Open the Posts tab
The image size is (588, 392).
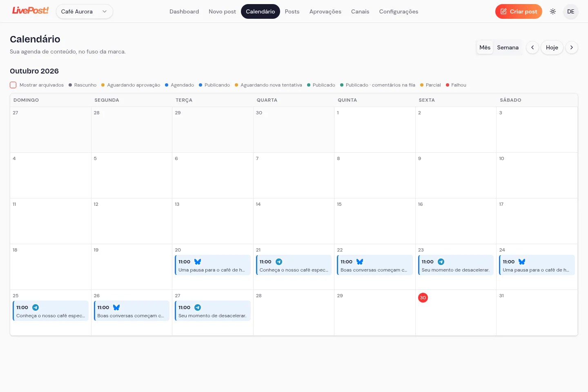pyautogui.click(x=292, y=11)
